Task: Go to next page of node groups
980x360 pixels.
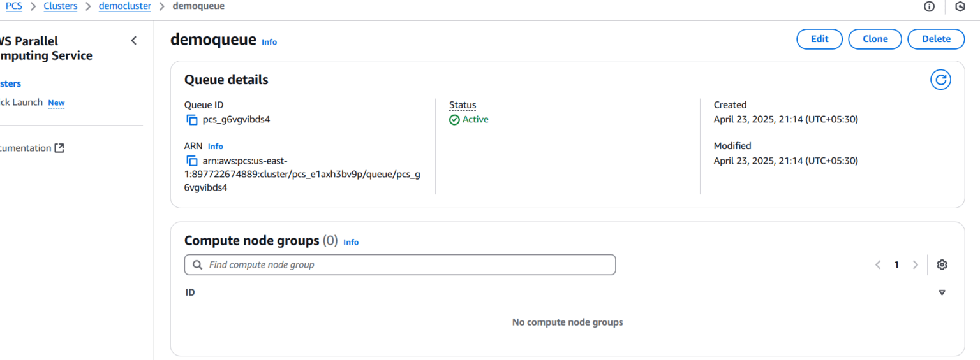Action: (x=916, y=265)
